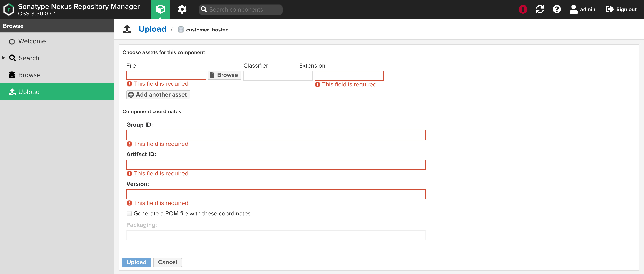Click the Add another asset button
Screen dimensions: 644x274
pos(158,95)
